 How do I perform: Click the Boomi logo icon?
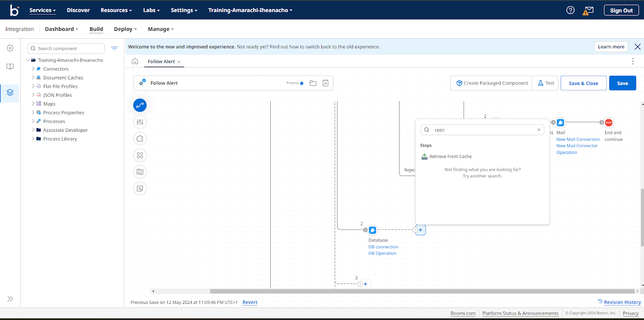(x=14, y=10)
